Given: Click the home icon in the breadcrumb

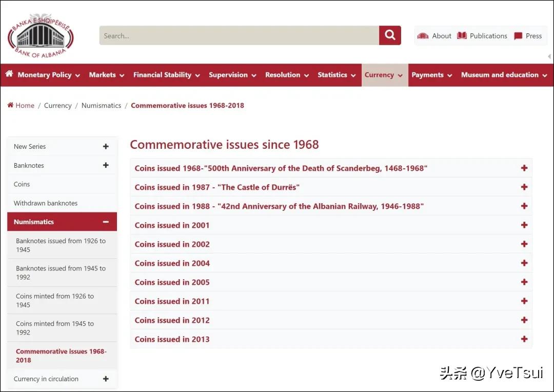Looking at the screenshot, I should coord(10,105).
